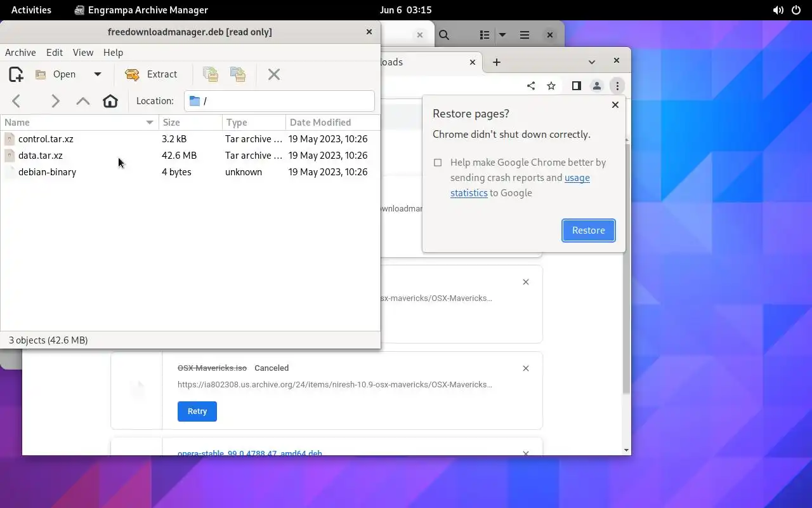Open the Engrampa Archive Manager app menu
This screenshot has width=812, height=508.
click(141, 10)
